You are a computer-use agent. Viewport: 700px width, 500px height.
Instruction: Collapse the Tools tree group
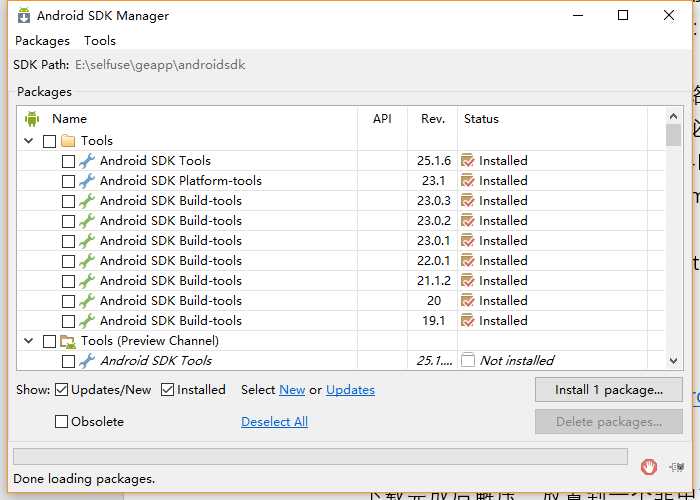(29, 141)
